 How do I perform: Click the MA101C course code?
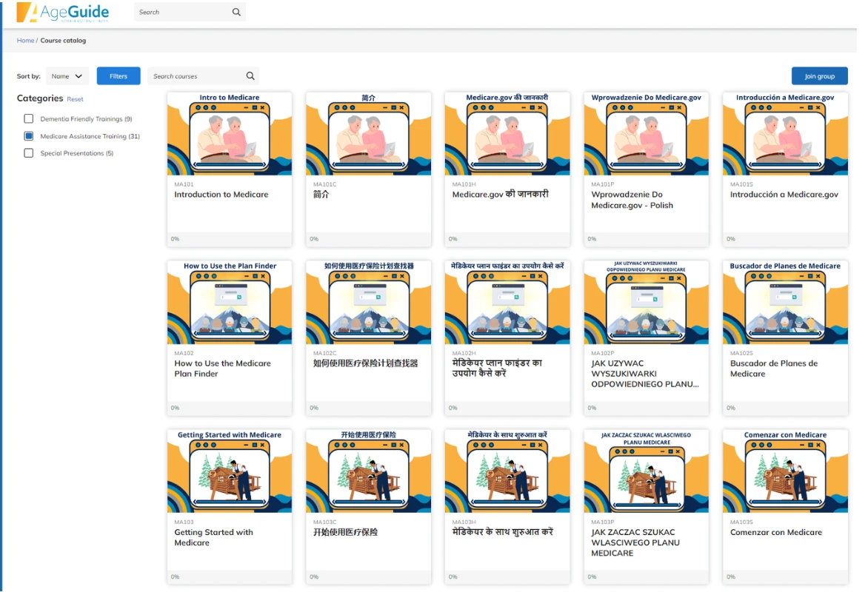[325, 184]
